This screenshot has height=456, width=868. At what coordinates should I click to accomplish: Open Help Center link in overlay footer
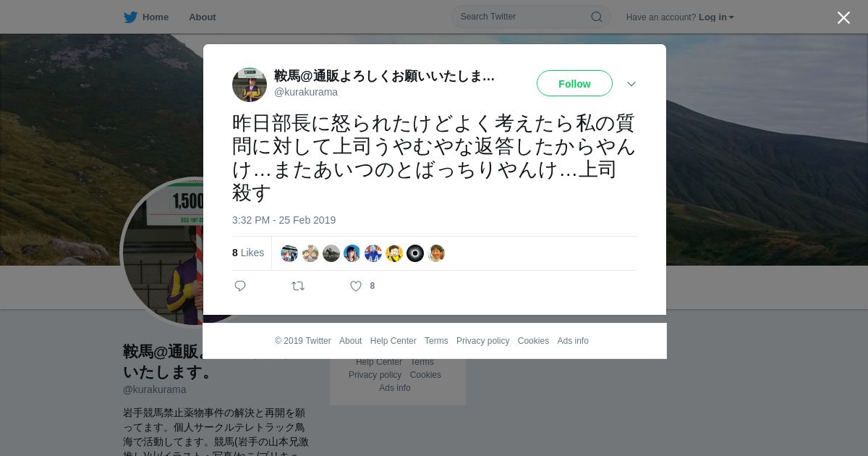(393, 341)
